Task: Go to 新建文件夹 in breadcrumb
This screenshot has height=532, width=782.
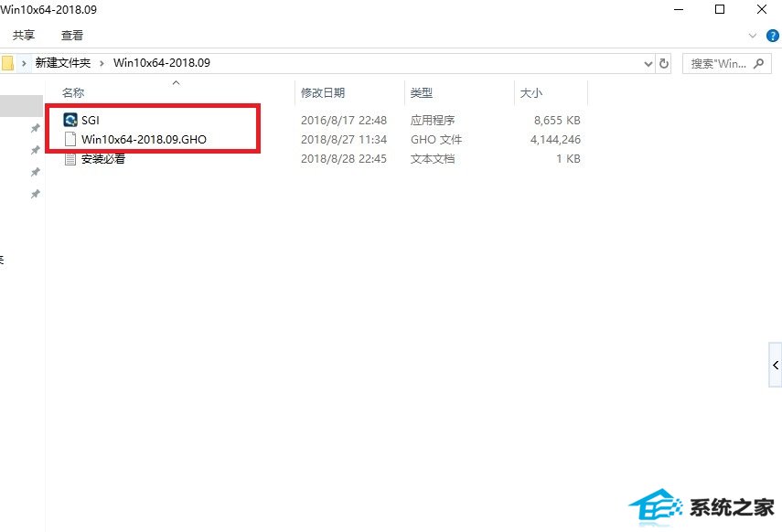Action: coord(63,63)
